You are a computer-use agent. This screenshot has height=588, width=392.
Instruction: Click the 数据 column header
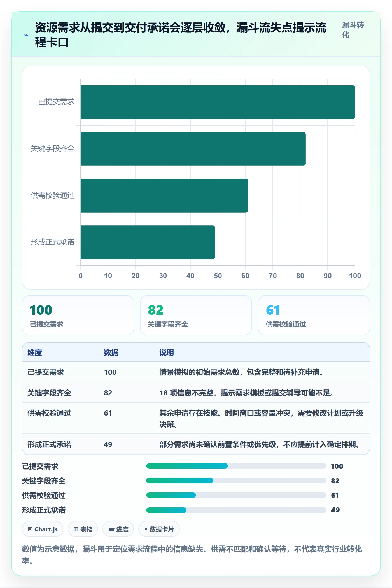point(111,353)
